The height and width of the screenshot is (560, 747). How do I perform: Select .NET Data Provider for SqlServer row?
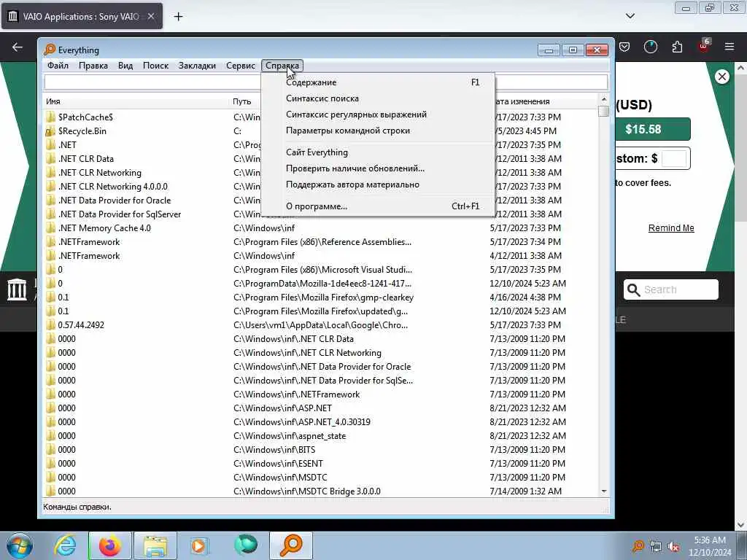coord(321,214)
